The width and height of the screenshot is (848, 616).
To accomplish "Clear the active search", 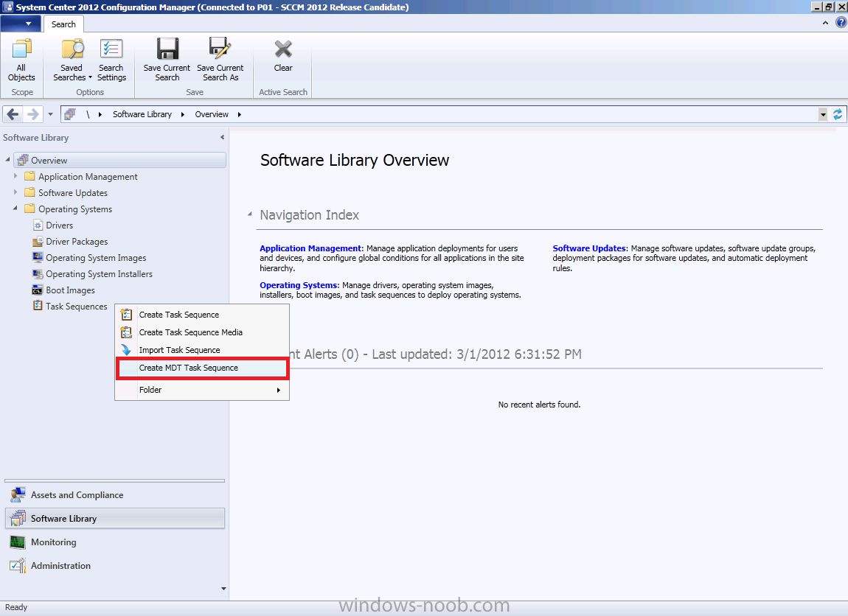I will [x=283, y=55].
